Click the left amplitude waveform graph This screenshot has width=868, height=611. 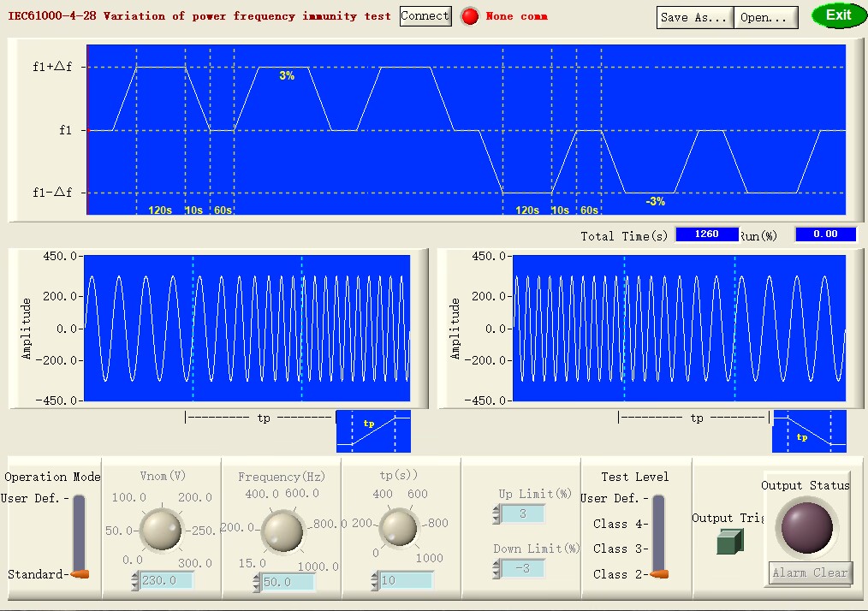click(247, 329)
